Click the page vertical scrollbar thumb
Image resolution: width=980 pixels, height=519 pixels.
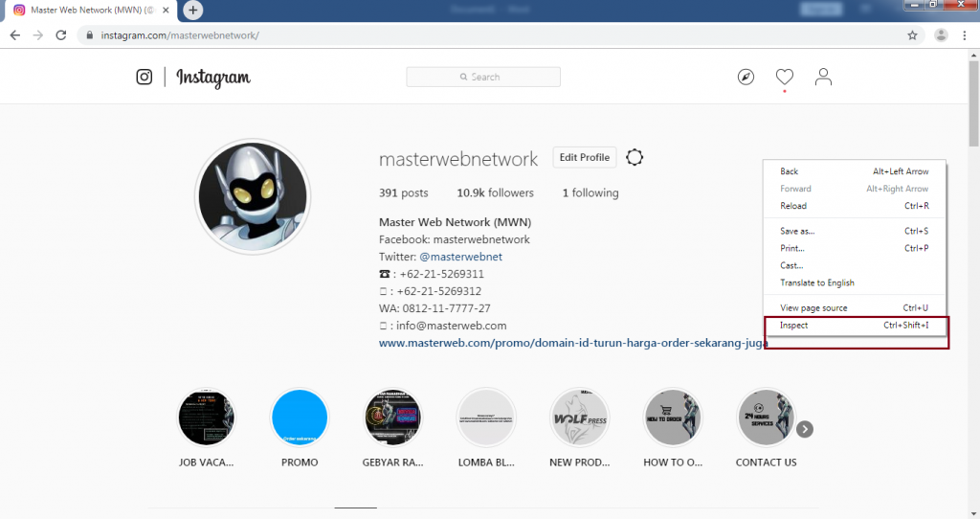973,103
